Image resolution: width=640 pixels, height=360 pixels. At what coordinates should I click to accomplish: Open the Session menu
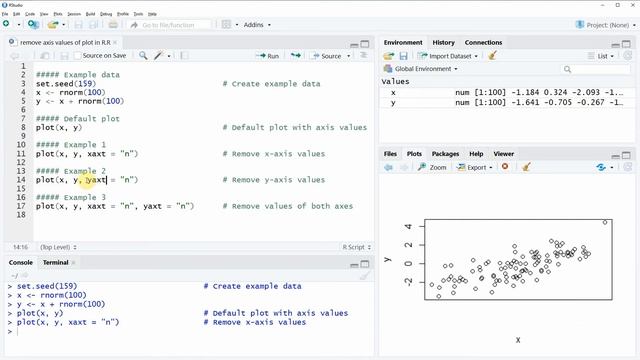click(74, 14)
